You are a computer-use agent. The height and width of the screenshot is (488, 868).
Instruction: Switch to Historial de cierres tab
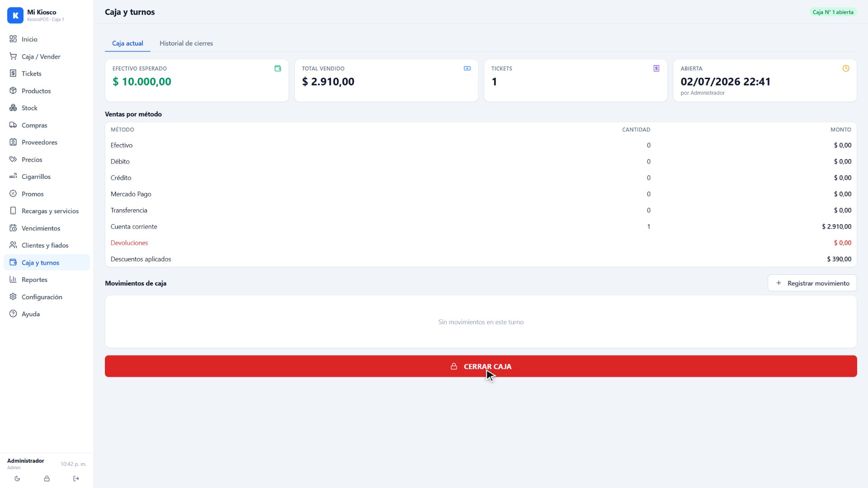pos(186,43)
